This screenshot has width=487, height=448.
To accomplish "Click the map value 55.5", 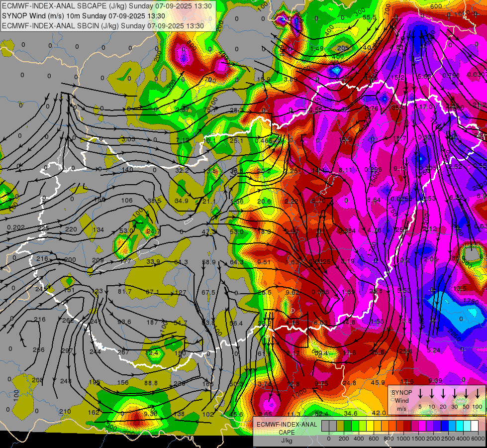I will tap(370, 17).
